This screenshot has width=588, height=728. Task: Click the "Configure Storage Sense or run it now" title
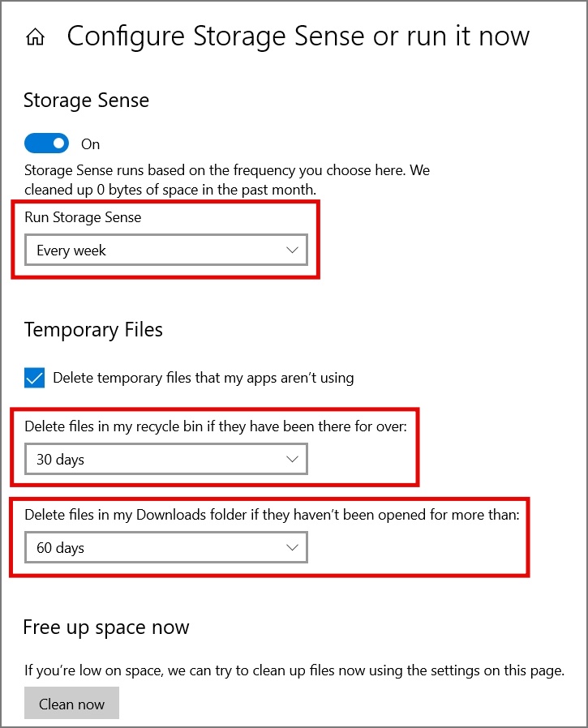(298, 36)
